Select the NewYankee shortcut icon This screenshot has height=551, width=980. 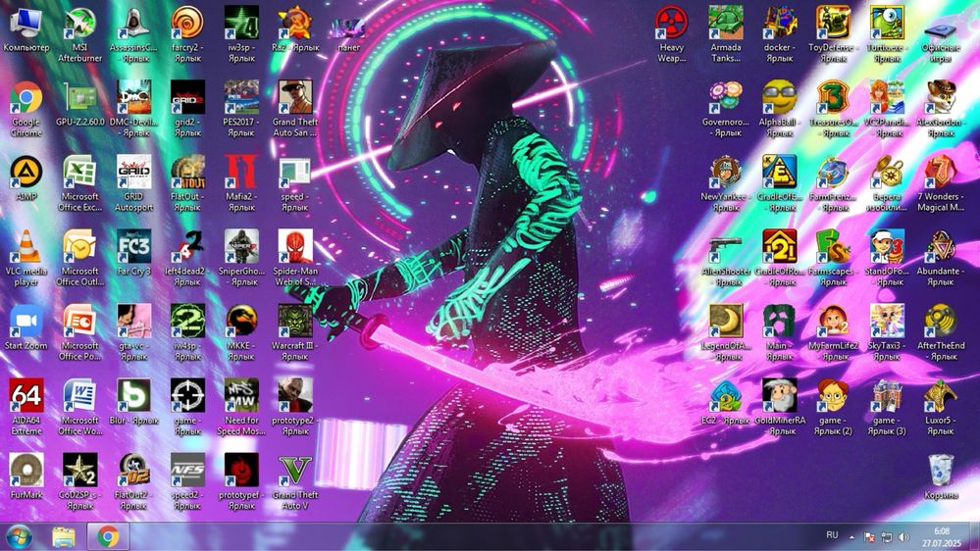726,173
